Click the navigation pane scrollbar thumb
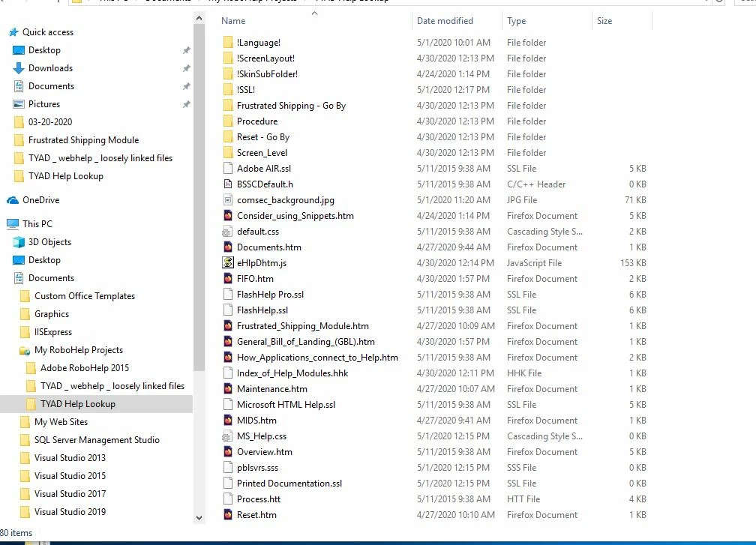Image resolution: width=756 pixels, height=545 pixels. 199,198
